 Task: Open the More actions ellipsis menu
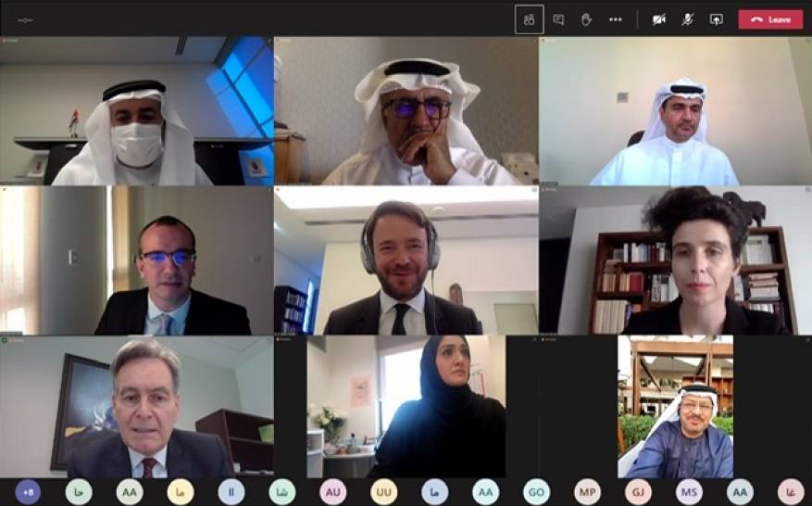click(x=615, y=19)
